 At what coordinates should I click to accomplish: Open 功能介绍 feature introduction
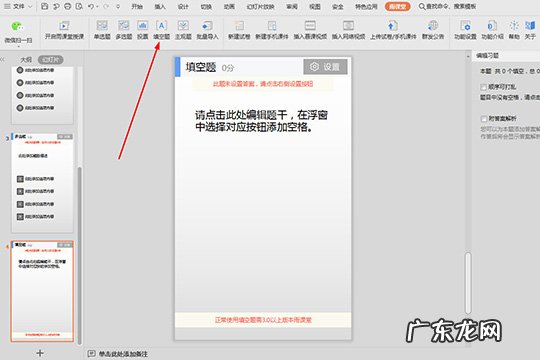[492, 30]
